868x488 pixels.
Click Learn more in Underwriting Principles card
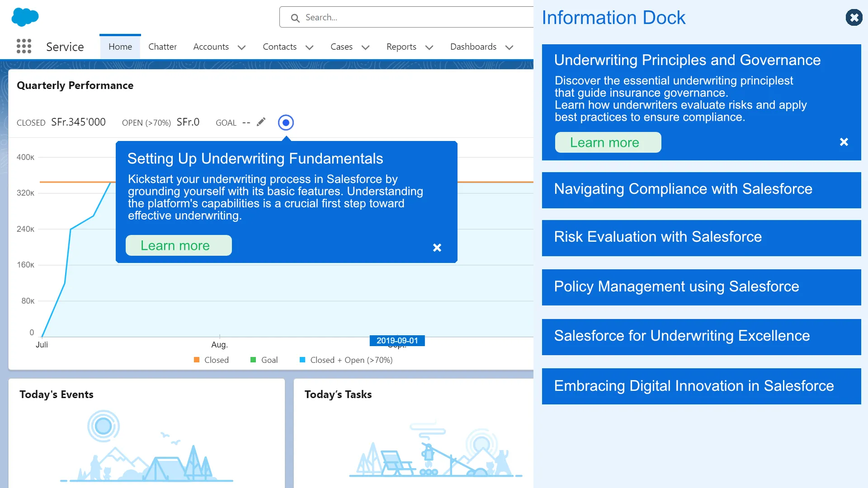pyautogui.click(x=608, y=142)
